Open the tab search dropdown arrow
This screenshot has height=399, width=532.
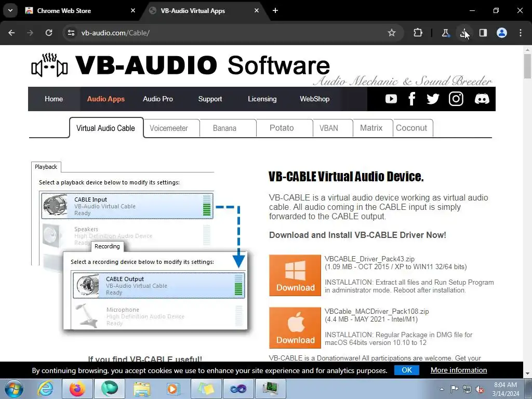tap(10, 10)
